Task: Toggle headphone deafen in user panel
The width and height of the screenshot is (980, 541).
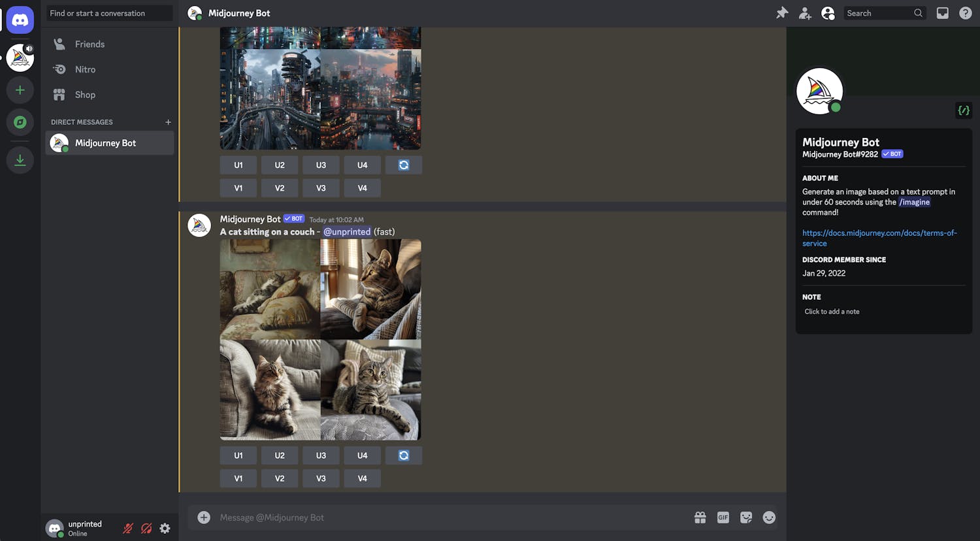Action: point(146,529)
